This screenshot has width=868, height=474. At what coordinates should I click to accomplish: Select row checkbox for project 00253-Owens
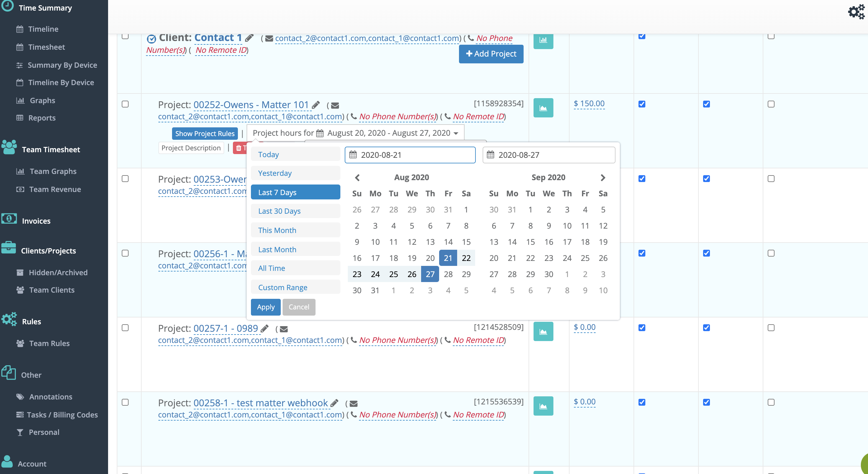click(125, 178)
